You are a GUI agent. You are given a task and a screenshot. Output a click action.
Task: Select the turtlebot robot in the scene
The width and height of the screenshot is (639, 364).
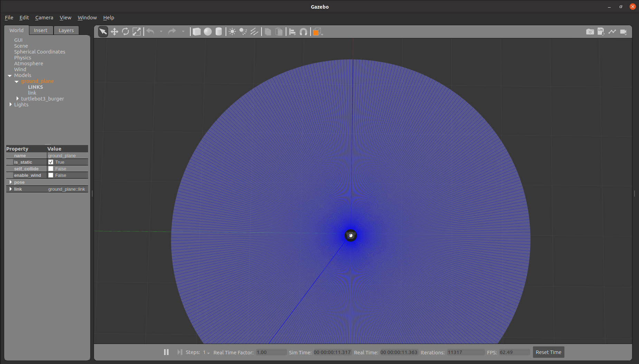click(351, 236)
